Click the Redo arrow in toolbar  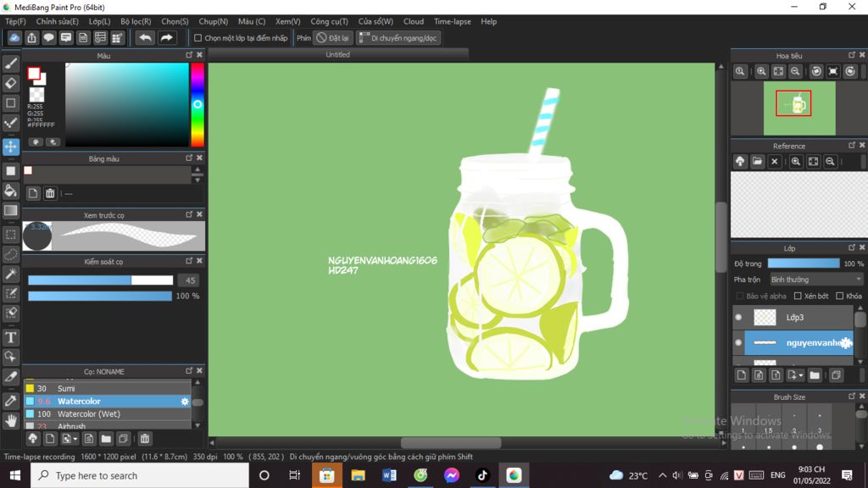166,37
